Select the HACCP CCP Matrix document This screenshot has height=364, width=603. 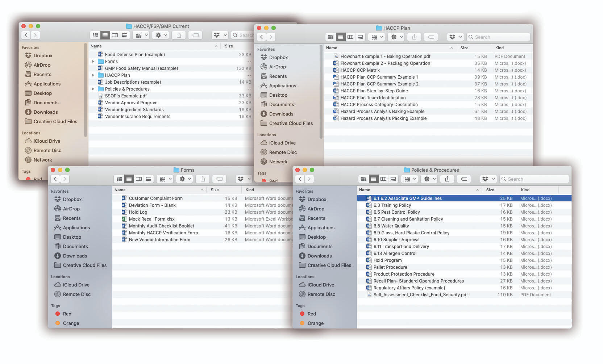360,70
